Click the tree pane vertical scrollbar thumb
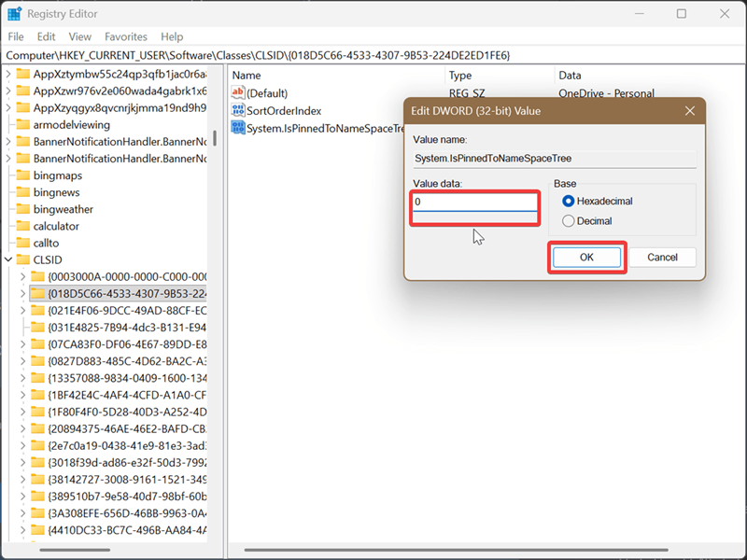Image resolution: width=747 pixels, height=560 pixels. pyautogui.click(x=215, y=138)
